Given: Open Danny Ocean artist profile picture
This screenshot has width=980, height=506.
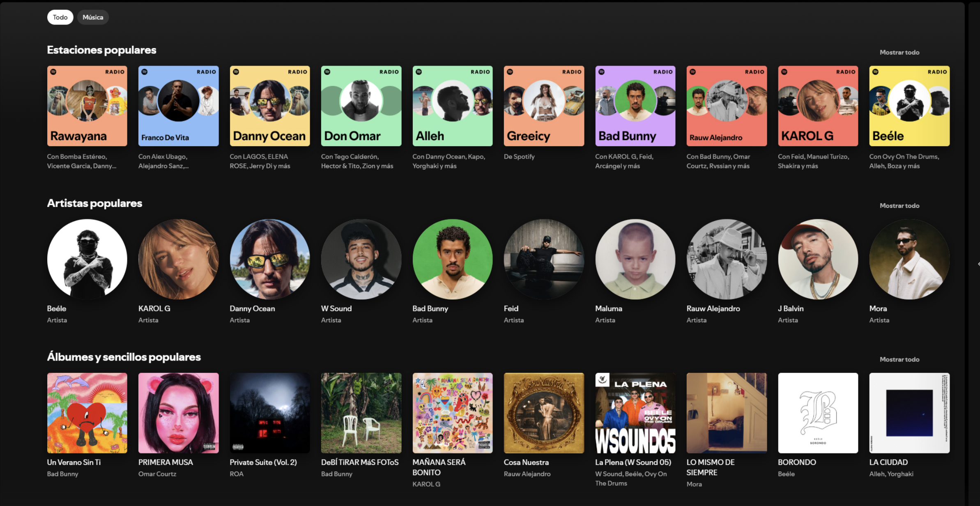Looking at the screenshot, I should coord(270,259).
